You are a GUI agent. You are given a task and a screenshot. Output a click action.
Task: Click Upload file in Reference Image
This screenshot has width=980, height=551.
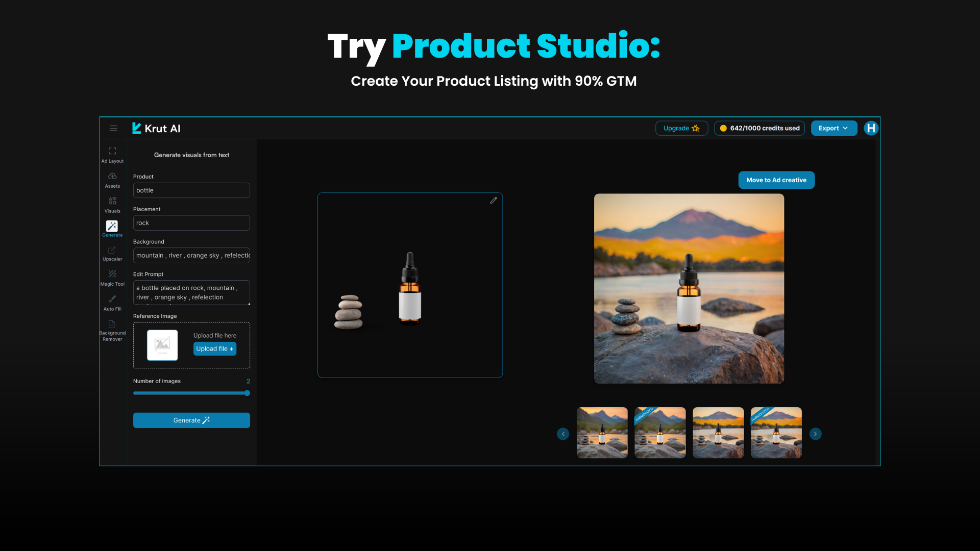[x=215, y=348]
